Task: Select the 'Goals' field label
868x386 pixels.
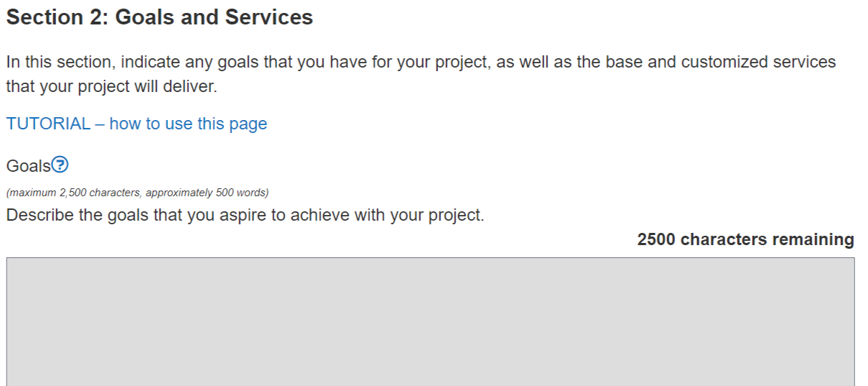Action: point(29,166)
